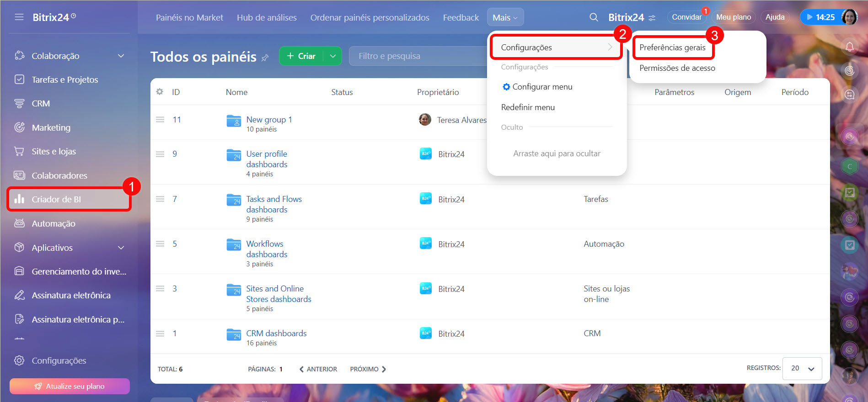Expand the Aplicativos sidebar section
868x402 pixels.
click(121, 248)
